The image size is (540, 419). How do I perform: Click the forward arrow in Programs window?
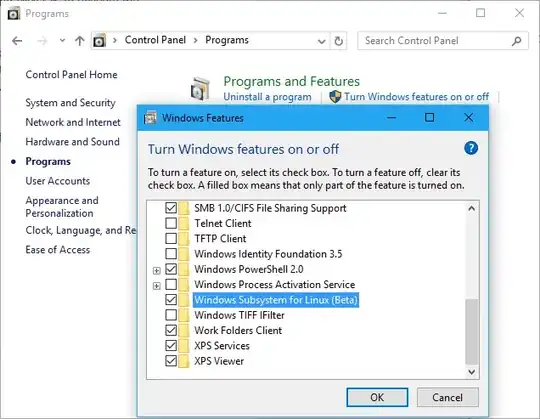click(x=42, y=41)
